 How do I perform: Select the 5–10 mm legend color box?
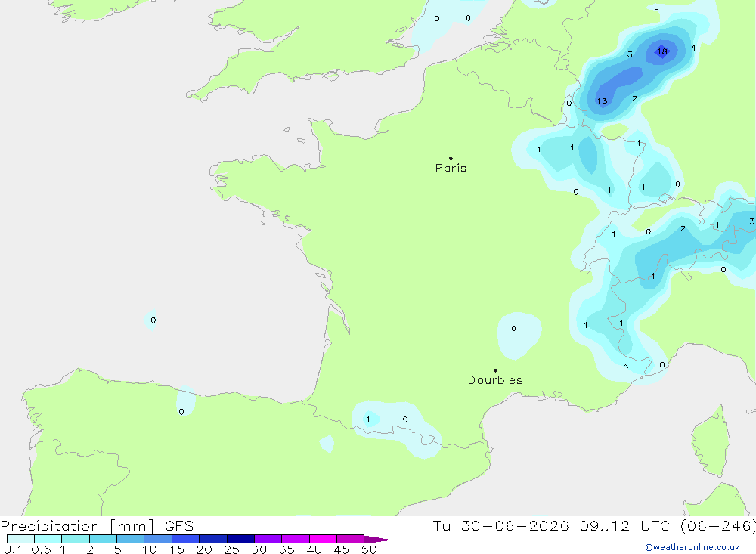[x=131, y=539]
